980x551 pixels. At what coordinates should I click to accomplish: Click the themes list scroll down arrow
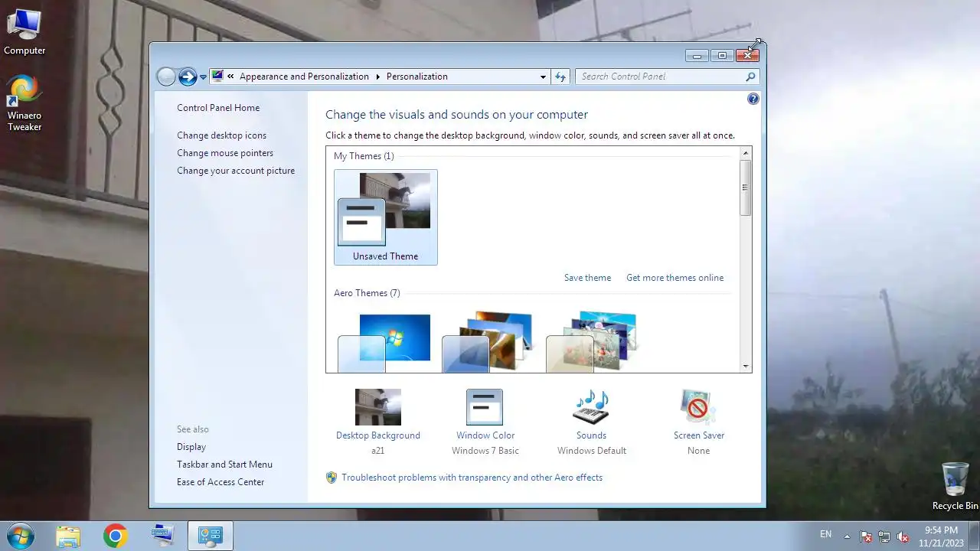click(746, 367)
